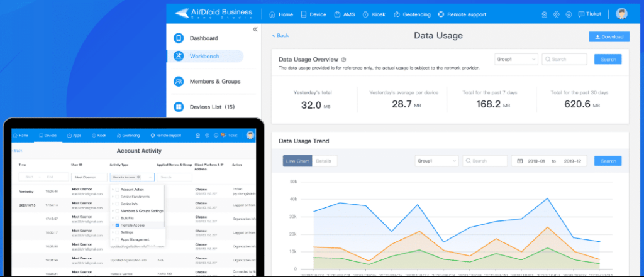The width and height of the screenshot is (644, 277).
Task: Open the user avatar profile menu
Action: pyautogui.click(x=621, y=14)
